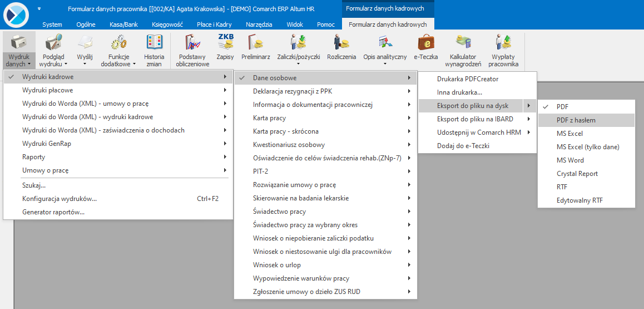Open the Księgowość tab

[x=167, y=24]
